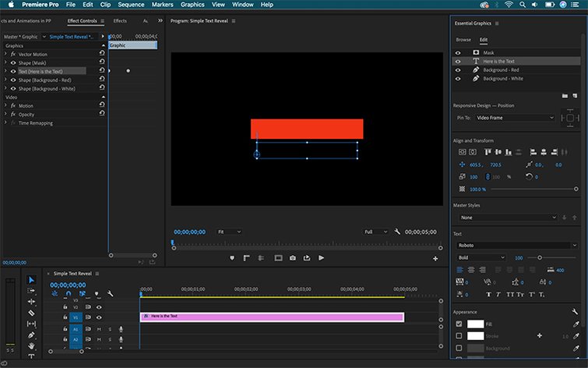588x368 pixels.
Task: Select the Here is the Text clip on timeline
Action: click(x=272, y=317)
